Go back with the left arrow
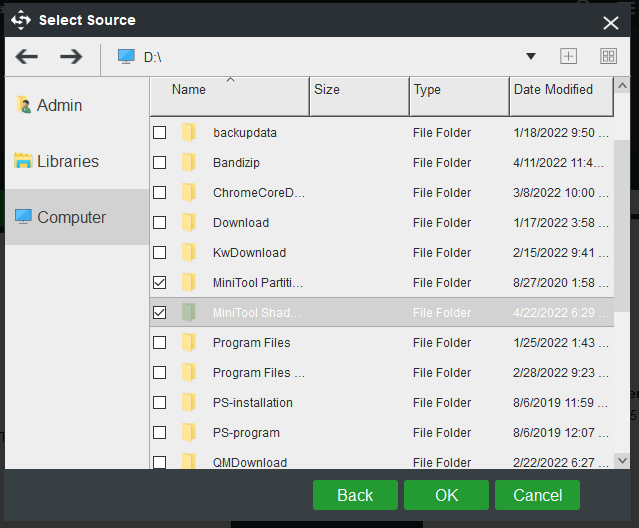The image size is (639, 528). coord(26,57)
